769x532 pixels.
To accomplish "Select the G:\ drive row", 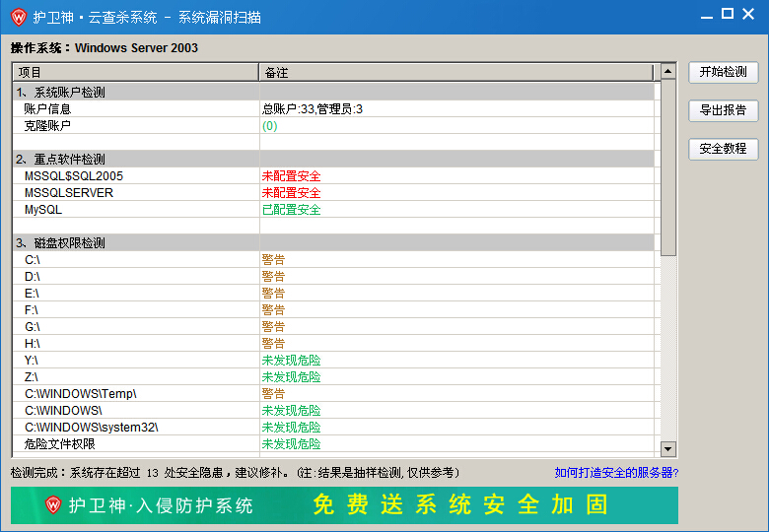I will coord(333,326).
